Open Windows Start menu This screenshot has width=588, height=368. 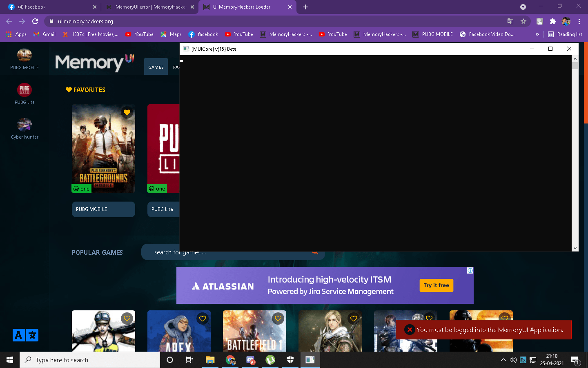pos(10,360)
